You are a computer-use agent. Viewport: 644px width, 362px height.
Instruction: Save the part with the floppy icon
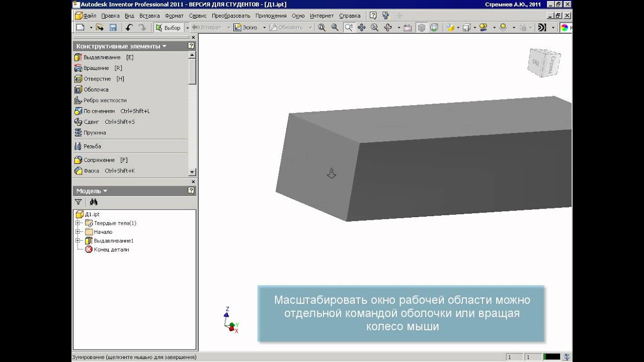113,28
